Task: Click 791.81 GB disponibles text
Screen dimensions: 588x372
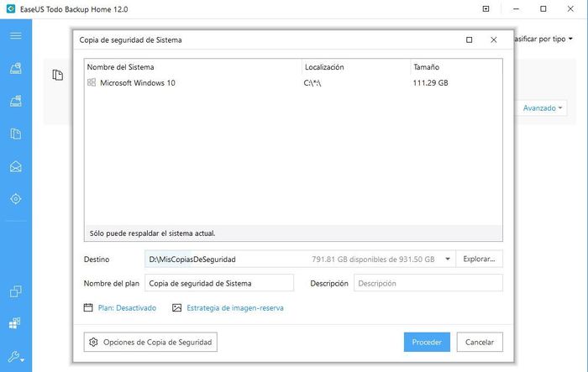Action: (373, 259)
